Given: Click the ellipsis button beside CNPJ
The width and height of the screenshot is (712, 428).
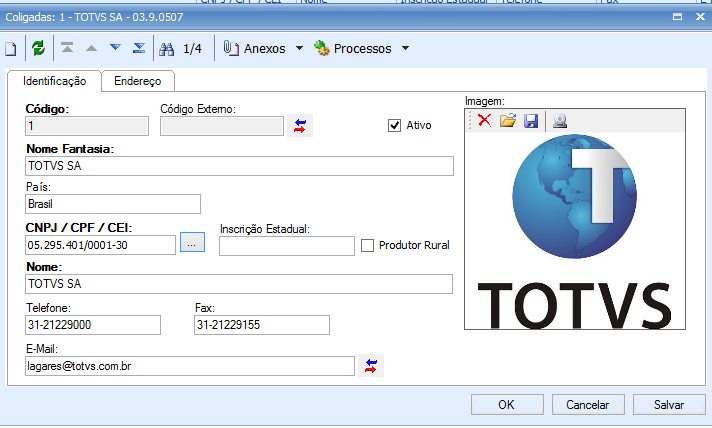Looking at the screenshot, I should point(192,242).
